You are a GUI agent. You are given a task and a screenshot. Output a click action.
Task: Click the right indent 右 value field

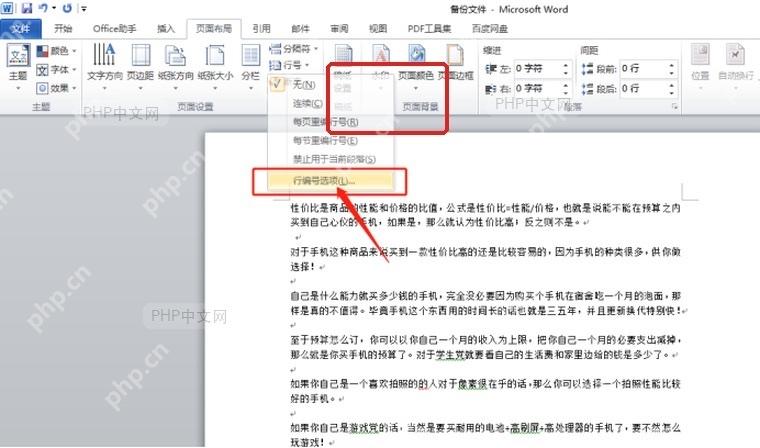tap(537, 88)
